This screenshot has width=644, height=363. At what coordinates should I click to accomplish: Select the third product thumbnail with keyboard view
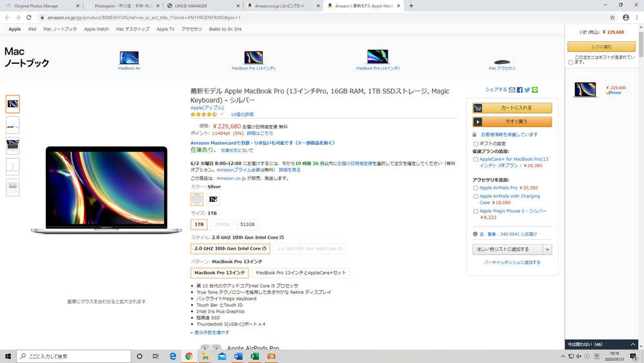click(13, 146)
